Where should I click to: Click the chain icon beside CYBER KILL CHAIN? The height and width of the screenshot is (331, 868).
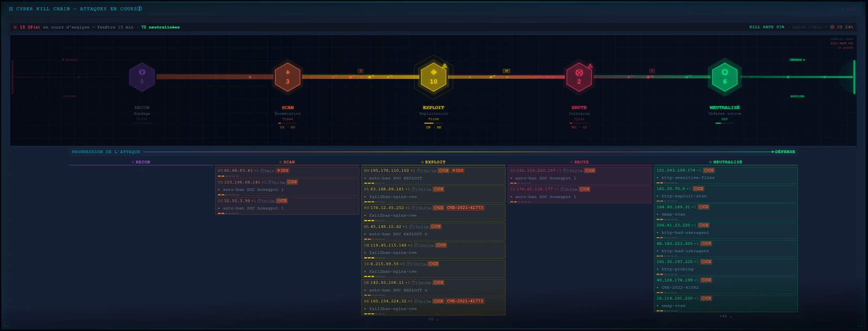click(x=11, y=9)
